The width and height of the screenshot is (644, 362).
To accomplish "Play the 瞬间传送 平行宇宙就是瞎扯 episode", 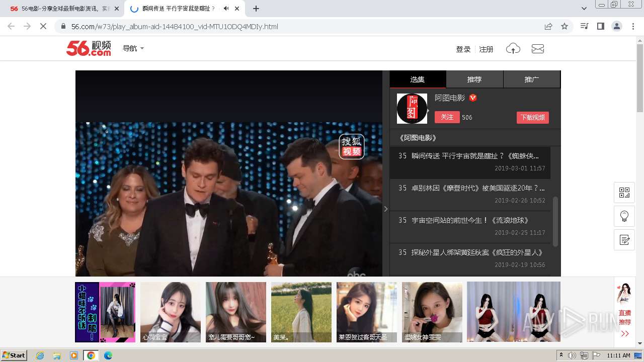I will [x=470, y=162].
